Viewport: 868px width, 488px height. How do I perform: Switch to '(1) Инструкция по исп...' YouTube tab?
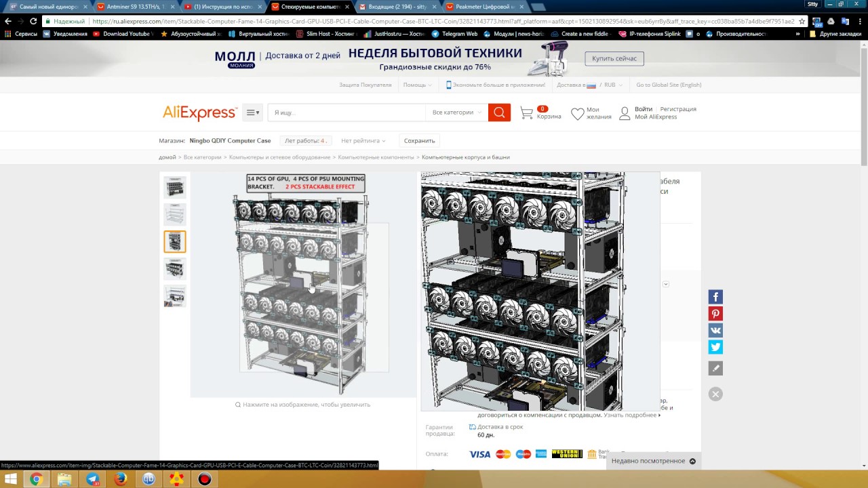coord(222,7)
